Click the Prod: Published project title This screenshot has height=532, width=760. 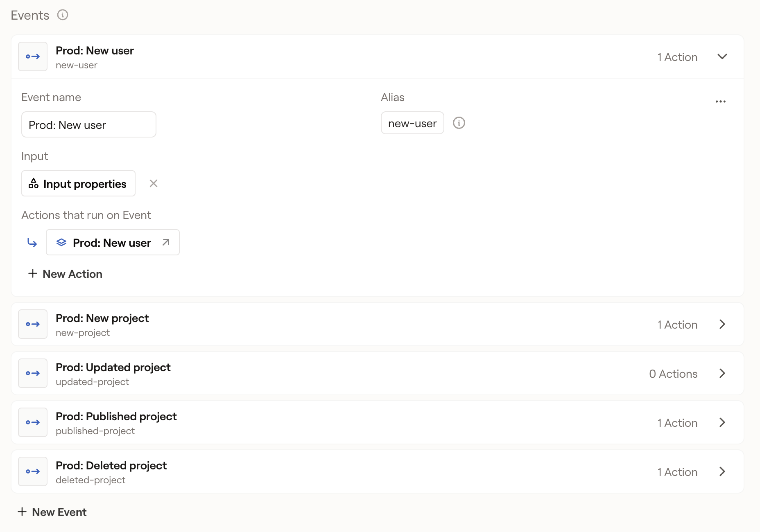tap(116, 416)
